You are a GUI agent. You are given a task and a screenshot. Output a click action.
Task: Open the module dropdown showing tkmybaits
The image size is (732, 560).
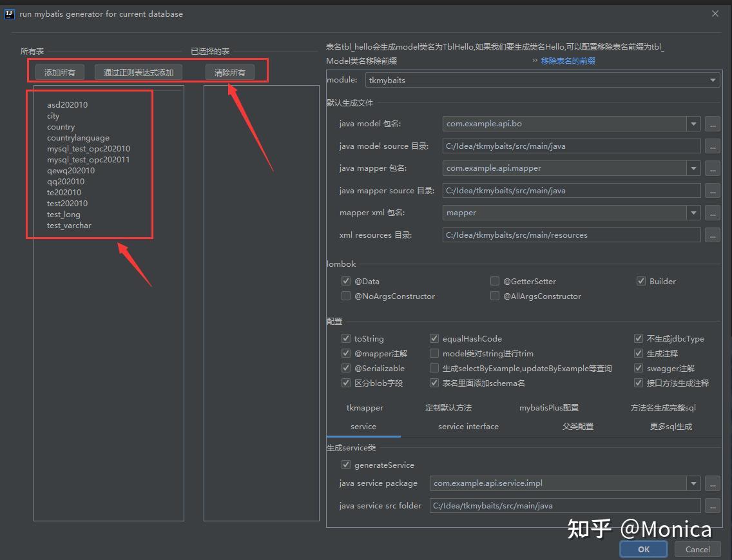coord(543,81)
